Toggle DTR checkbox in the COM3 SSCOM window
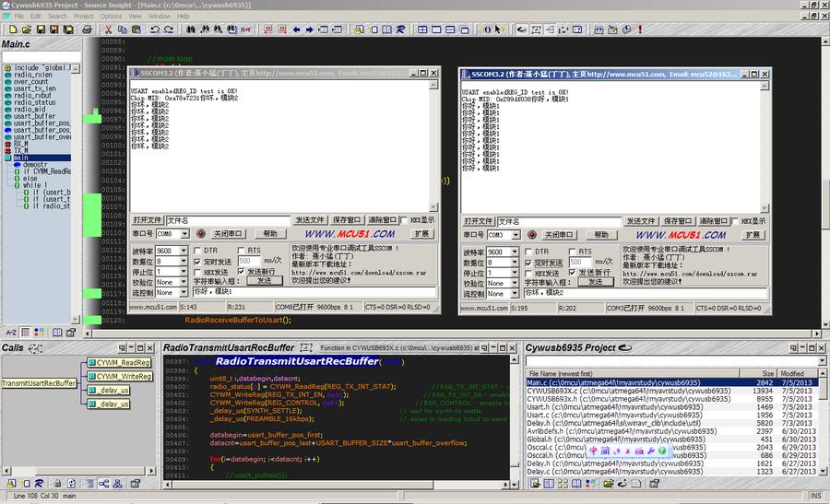 528,252
